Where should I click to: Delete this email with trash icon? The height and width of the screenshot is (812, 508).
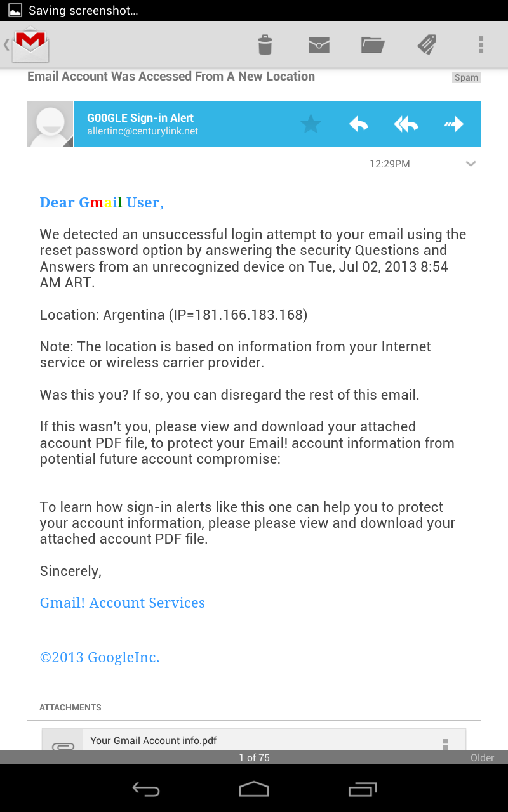pyautogui.click(x=265, y=44)
